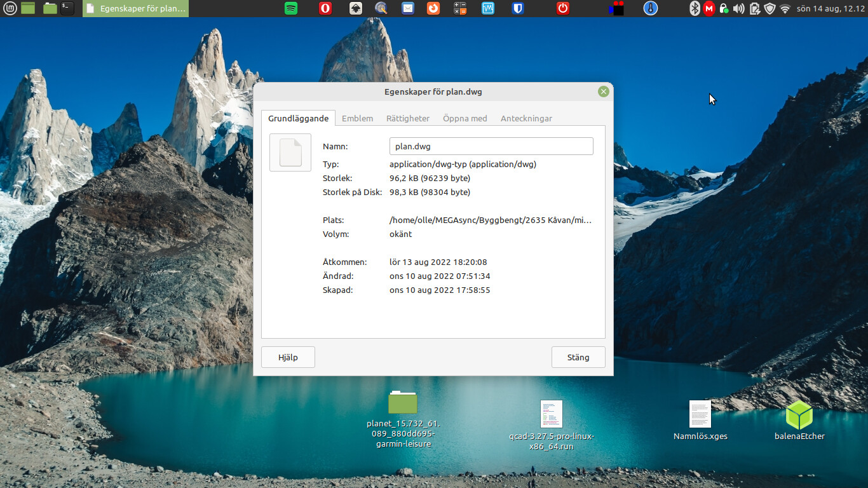Open the volume control in the tray
This screenshot has height=488, width=868.
(x=738, y=8)
